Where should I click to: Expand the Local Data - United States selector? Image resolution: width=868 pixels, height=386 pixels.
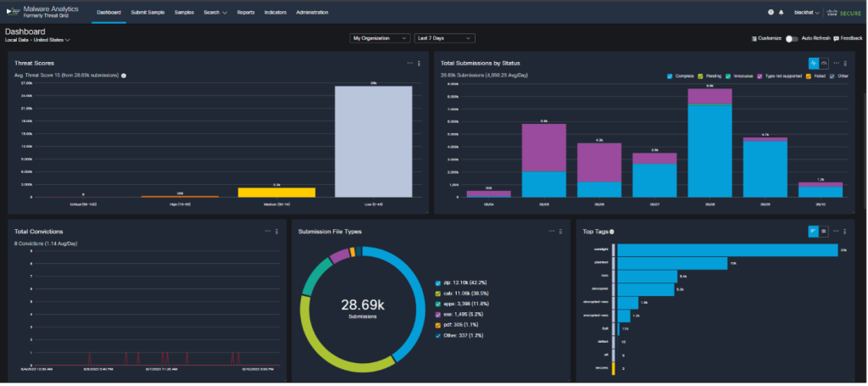pyautogui.click(x=37, y=40)
